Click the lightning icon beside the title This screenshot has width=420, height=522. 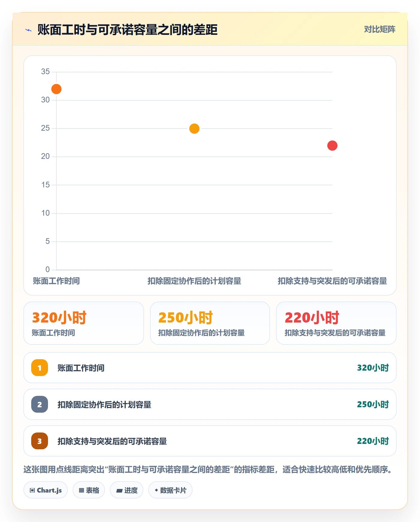pos(28,30)
